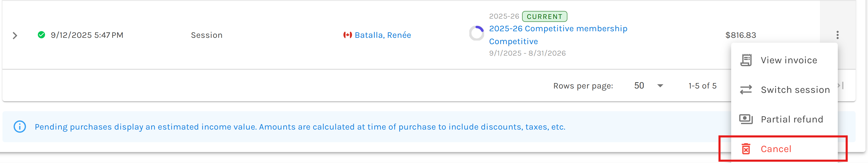Click the CURRENT season badge
The image size is (868, 163).
coord(544,16)
